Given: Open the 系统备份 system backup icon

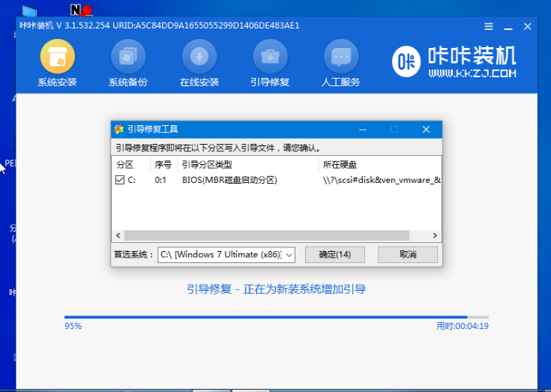Looking at the screenshot, I should point(128,57).
